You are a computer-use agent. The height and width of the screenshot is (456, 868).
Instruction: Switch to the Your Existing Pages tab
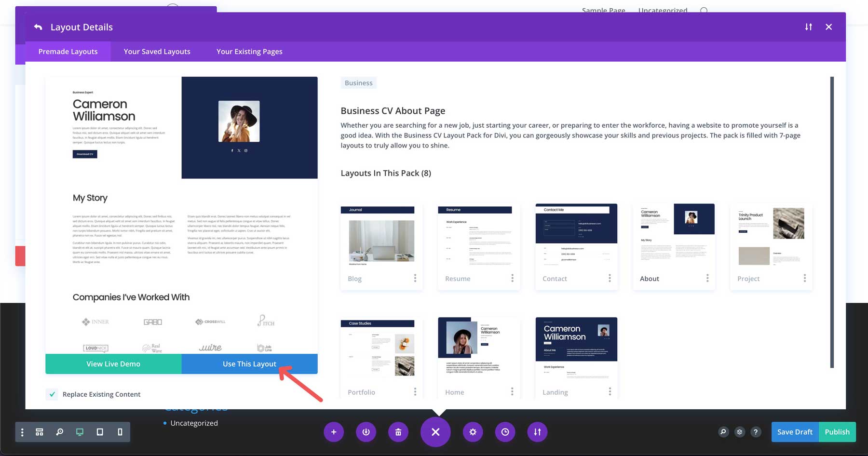[249, 51]
